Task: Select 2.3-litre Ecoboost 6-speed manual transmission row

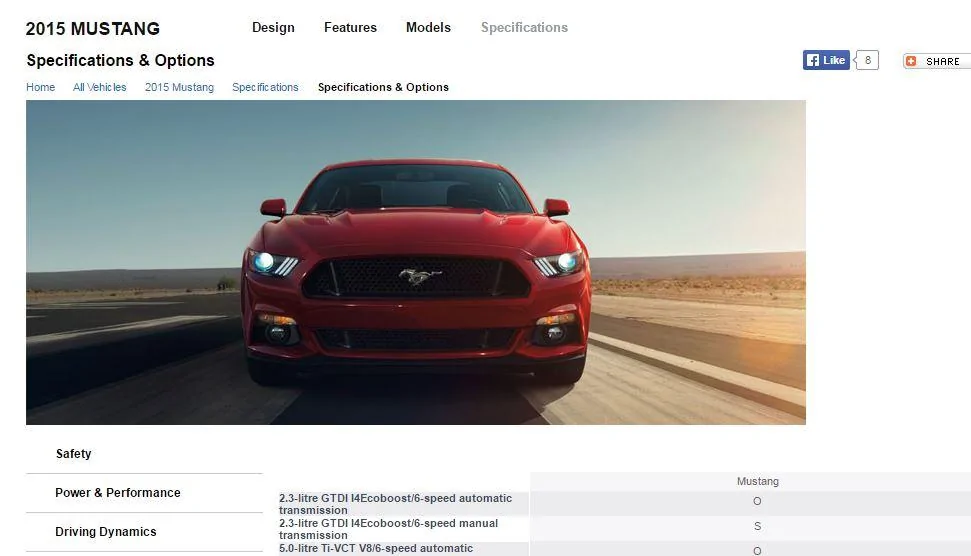Action: click(625, 529)
